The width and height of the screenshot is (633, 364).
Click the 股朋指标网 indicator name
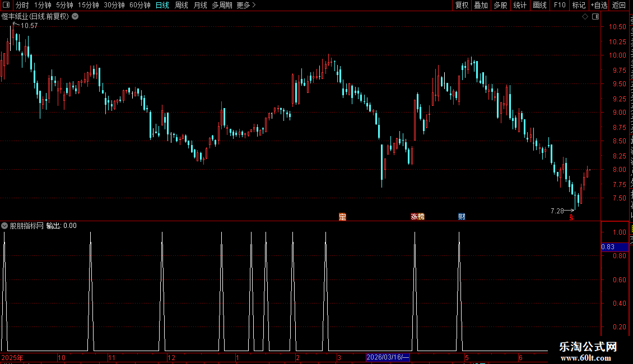(27, 226)
